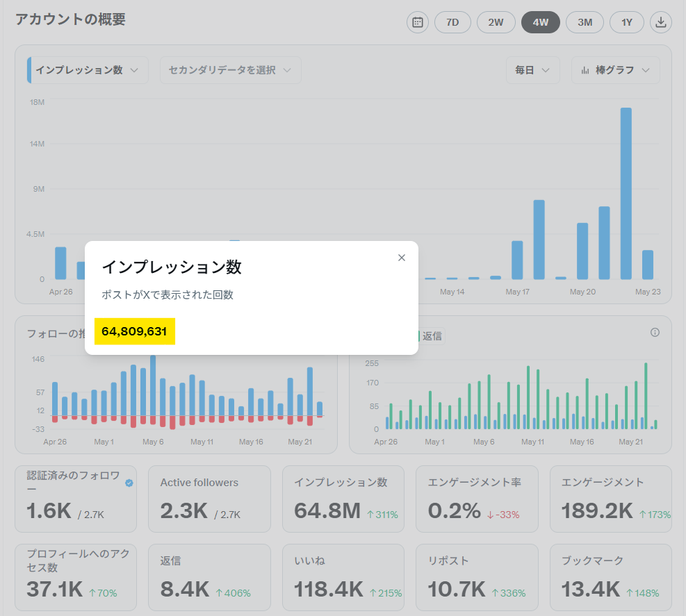Select the active 4W range tab
Image resolution: width=686 pixels, height=616 pixels.
pos(540,22)
